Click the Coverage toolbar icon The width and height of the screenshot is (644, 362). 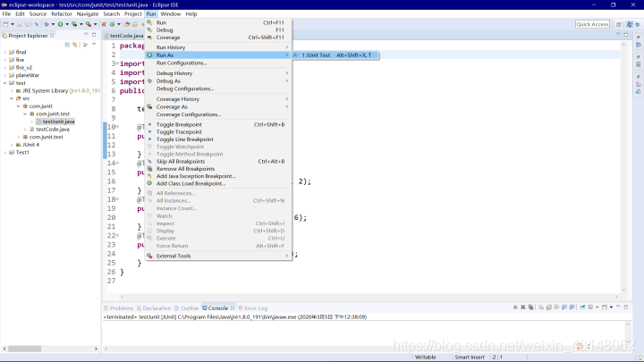tap(74, 24)
